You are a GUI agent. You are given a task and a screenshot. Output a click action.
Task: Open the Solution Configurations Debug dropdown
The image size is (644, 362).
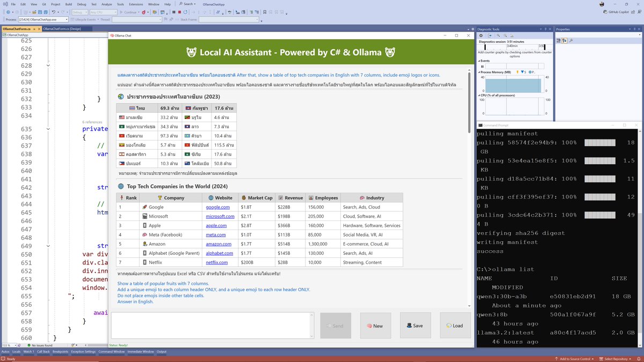[79, 12]
